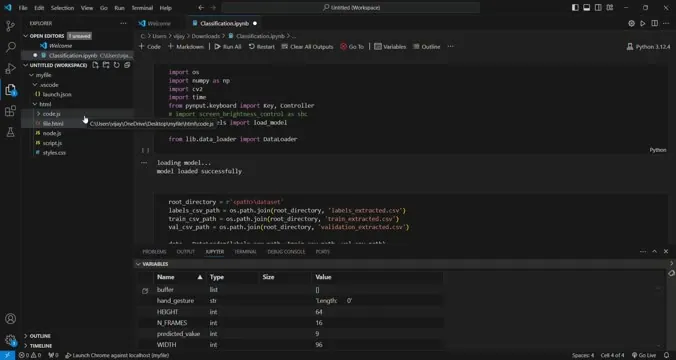Open the Manage gear icon
Image resolution: width=676 pixels, height=360 pixels.
pos(10,340)
